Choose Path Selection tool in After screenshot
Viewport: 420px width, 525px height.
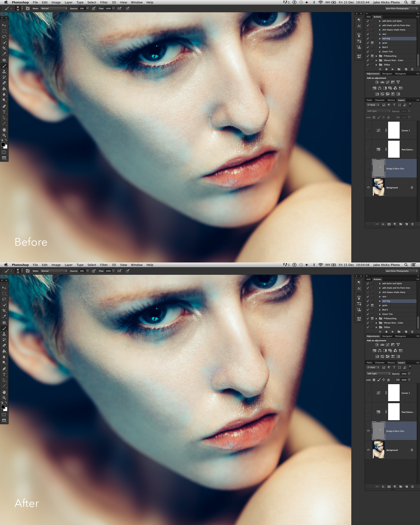coord(4,380)
